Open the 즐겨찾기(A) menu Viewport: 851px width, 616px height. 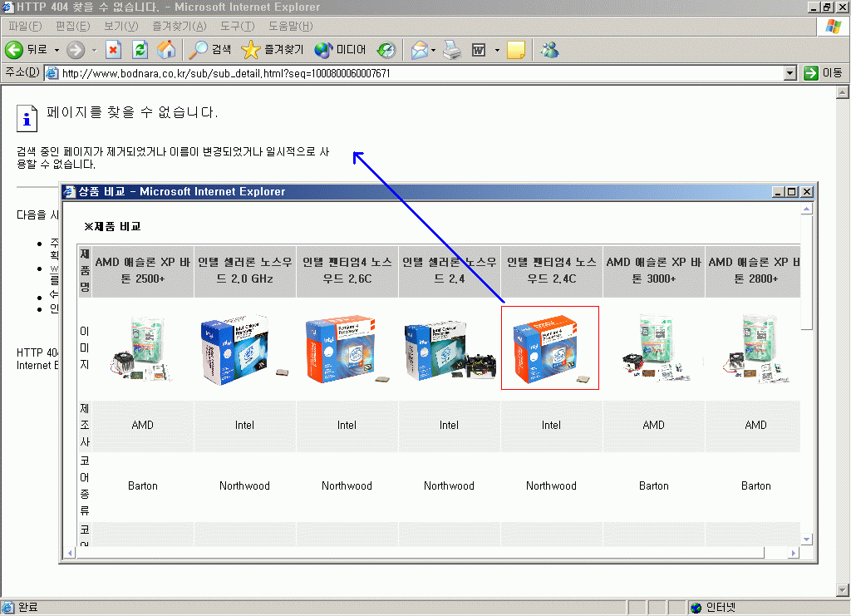click(x=180, y=26)
